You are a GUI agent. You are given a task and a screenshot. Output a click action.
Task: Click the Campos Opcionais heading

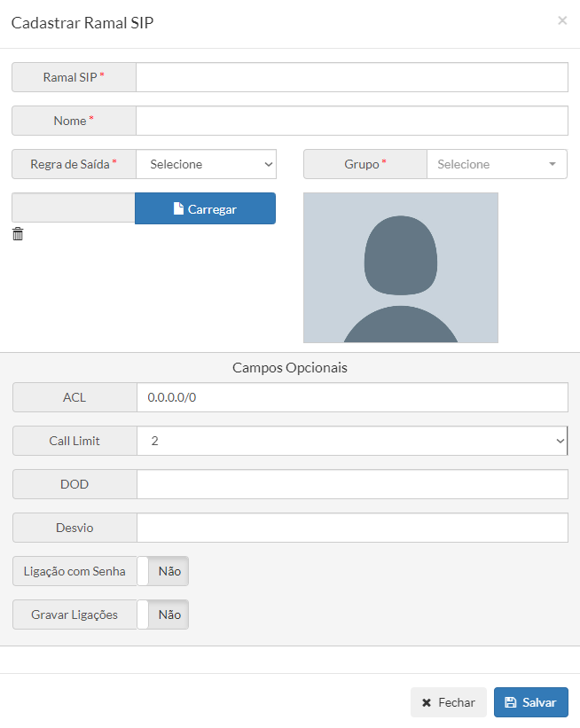click(290, 368)
